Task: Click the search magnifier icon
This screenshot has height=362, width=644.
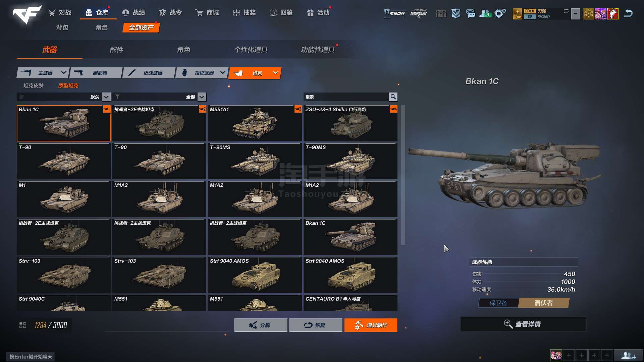Action: pos(393,97)
